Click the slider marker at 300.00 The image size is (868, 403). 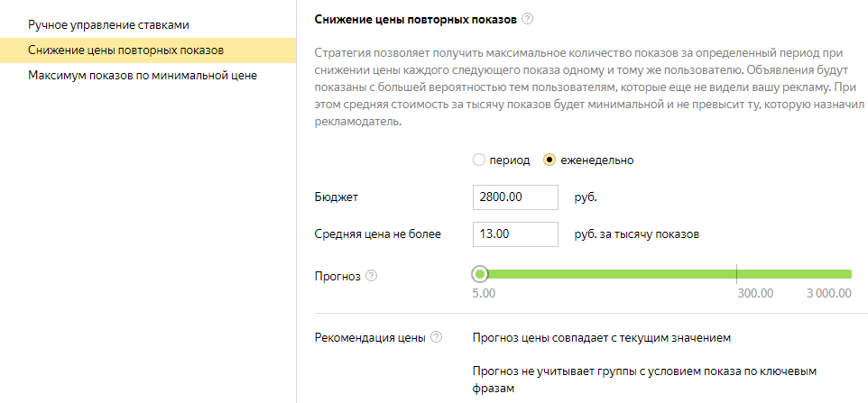click(737, 274)
